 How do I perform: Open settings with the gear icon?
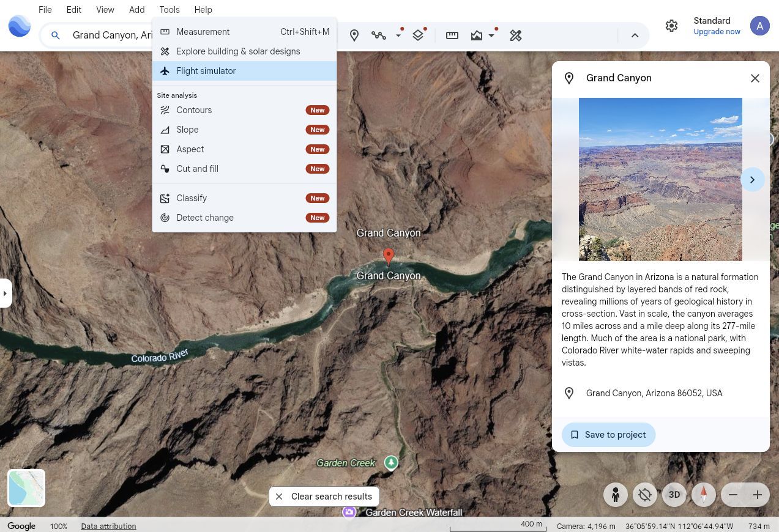[672, 26]
